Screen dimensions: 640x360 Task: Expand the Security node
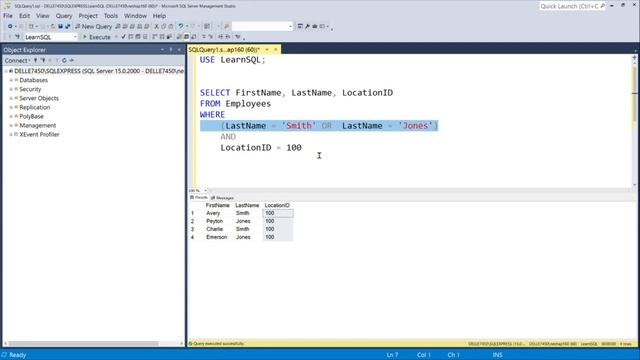pyautogui.click(x=11, y=89)
